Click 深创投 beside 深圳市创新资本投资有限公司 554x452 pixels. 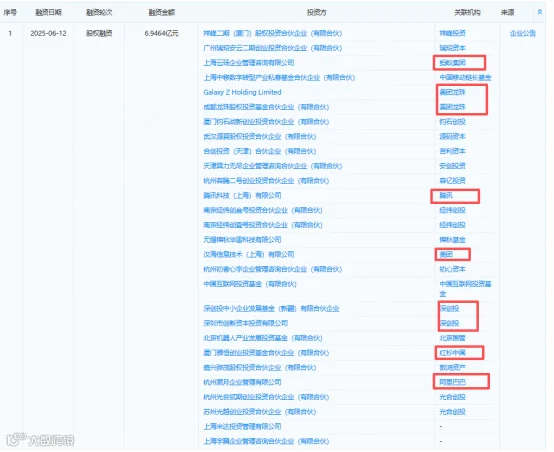pos(449,323)
